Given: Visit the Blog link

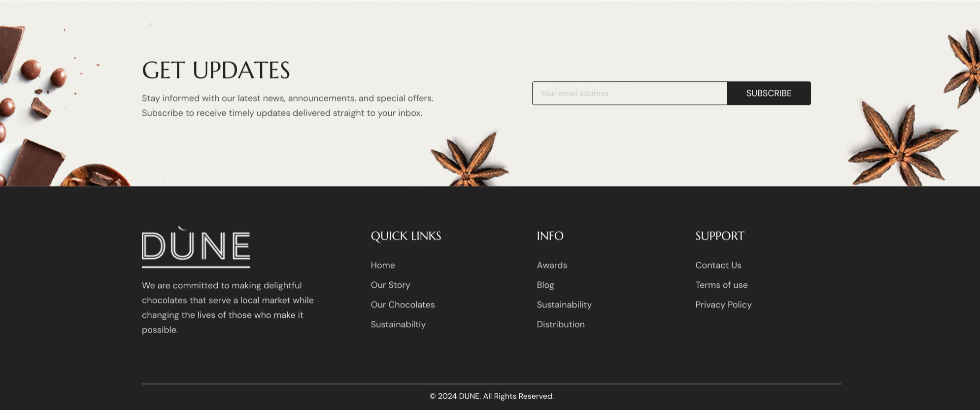Looking at the screenshot, I should (x=545, y=285).
